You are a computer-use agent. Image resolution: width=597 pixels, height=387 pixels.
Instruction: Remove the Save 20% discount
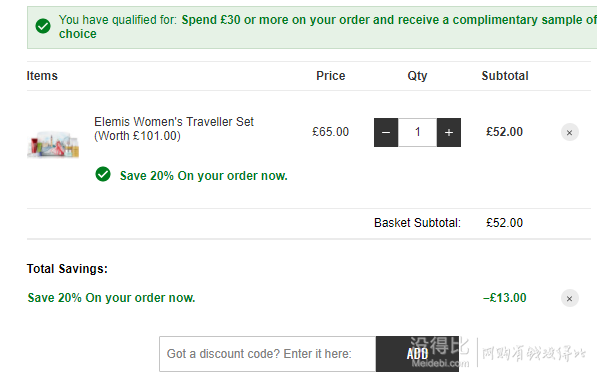click(570, 298)
